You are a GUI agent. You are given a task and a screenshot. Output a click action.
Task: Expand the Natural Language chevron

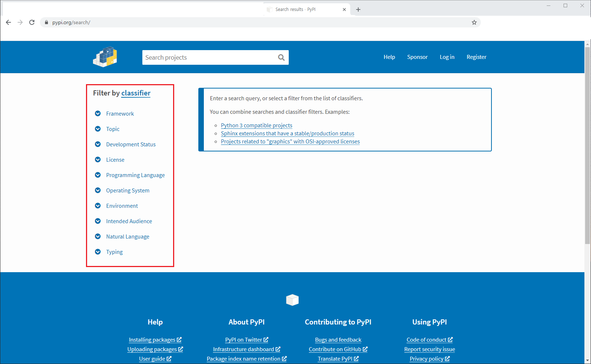click(x=98, y=236)
